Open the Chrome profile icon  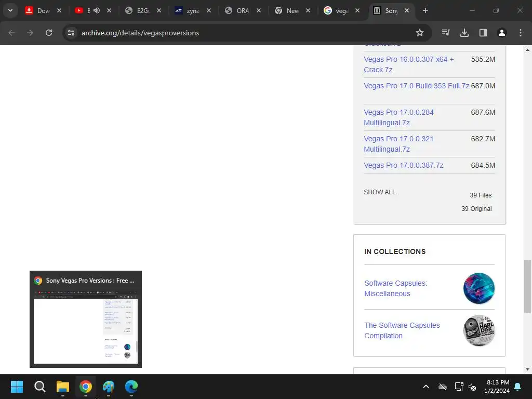pyautogui.click(x=502, y=33)
